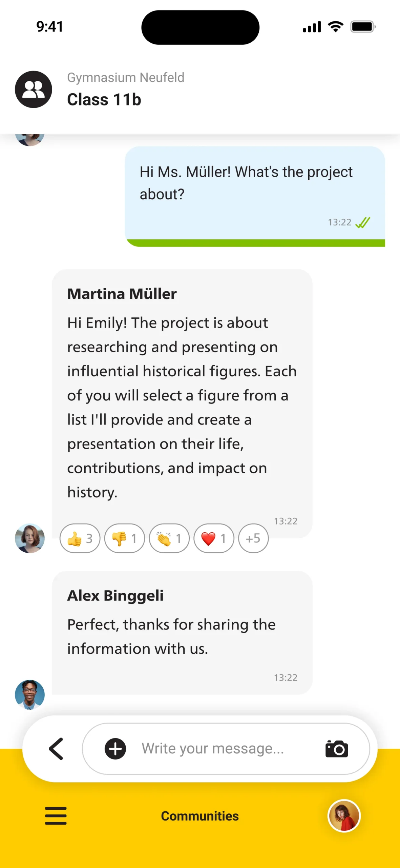Tap the Martina Müller sender name
The width and height of the screenshot is (400, 868).
[122, 294]
